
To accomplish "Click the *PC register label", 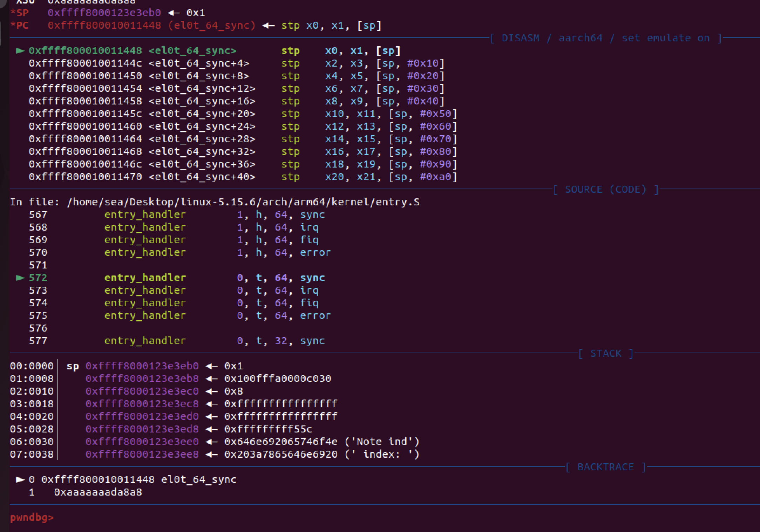I will (20, 26).
